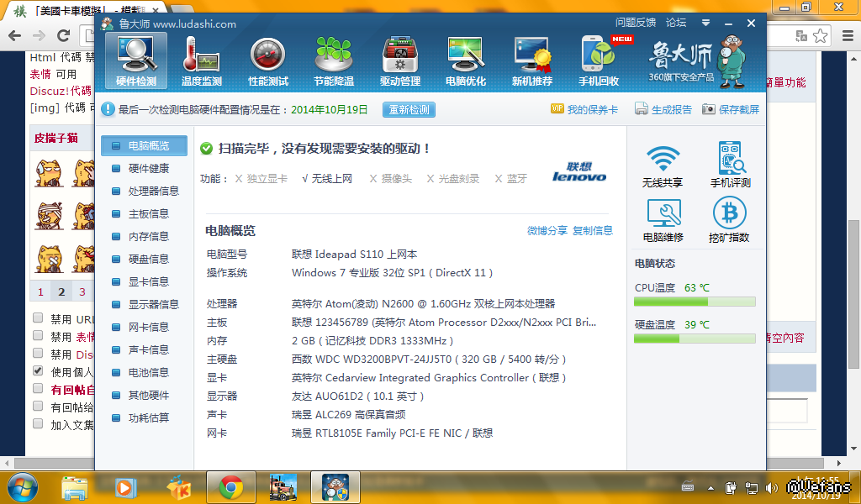The height and width of the screenshot is (504, 861).
Task: Enable the 加入文集 checkbox
Action: 38,424
